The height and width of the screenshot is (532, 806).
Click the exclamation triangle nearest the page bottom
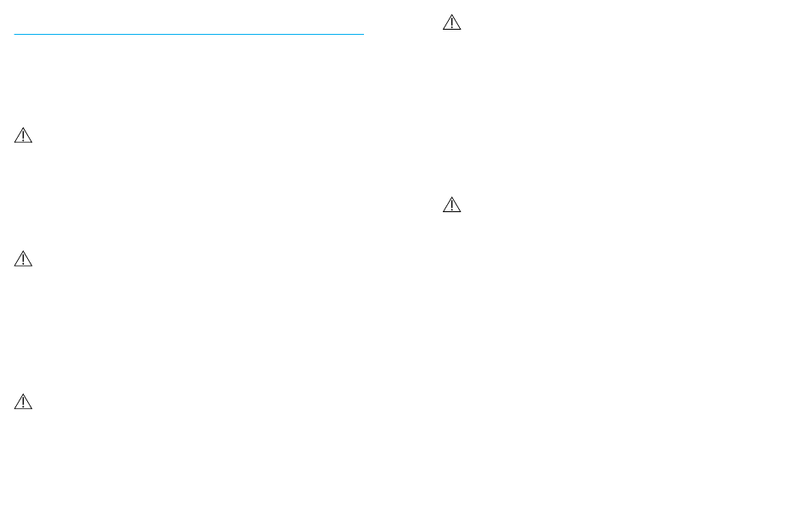(x=23, y=402)
